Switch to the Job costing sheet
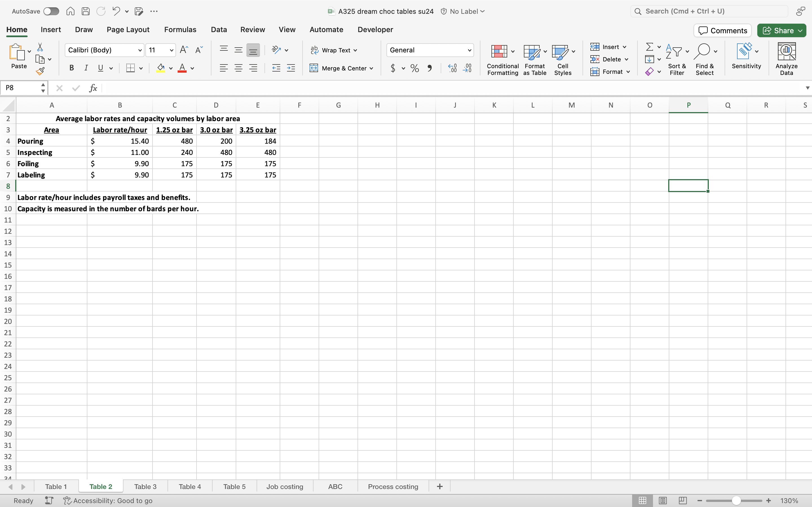The image size is (812, 507). pos(284,486)
